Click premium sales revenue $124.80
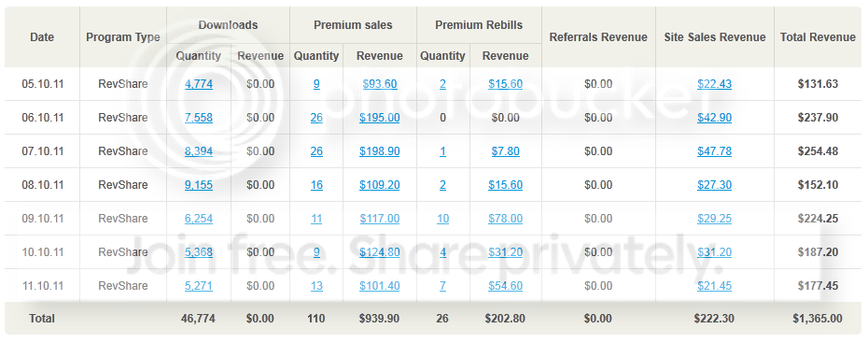 click(380, 252)
